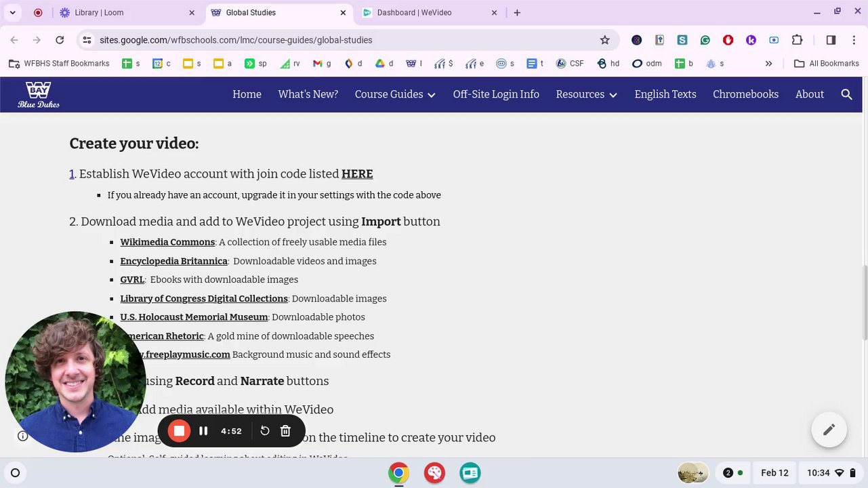Screen dimensions: 868x488
Task: Open the browser side panel
Action: [831, 40]
